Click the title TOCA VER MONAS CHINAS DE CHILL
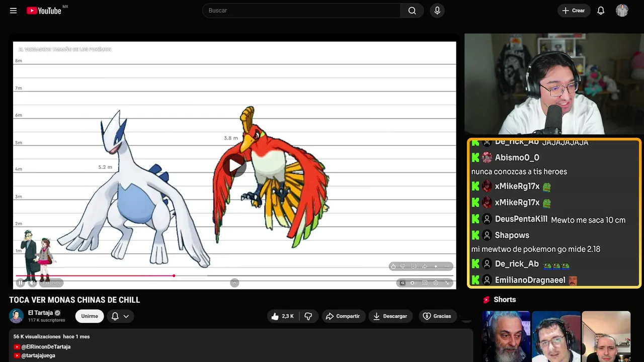This screenshot has height=362, width=644. click(x=74, y=300)
